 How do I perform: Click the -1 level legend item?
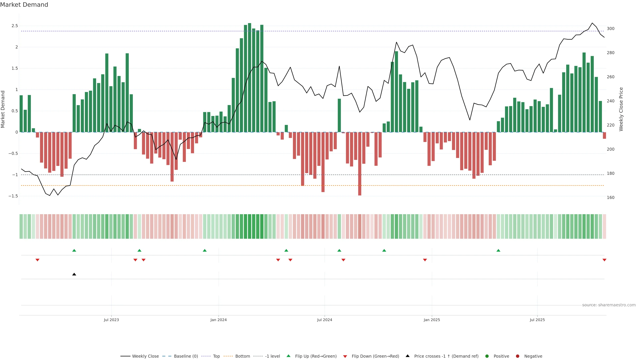coord(272,356)
